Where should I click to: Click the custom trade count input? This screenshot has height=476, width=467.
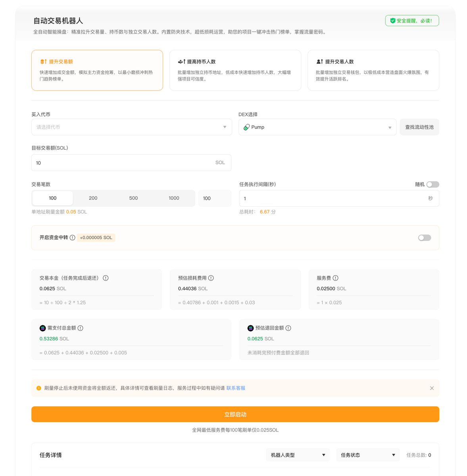point(215,198)
